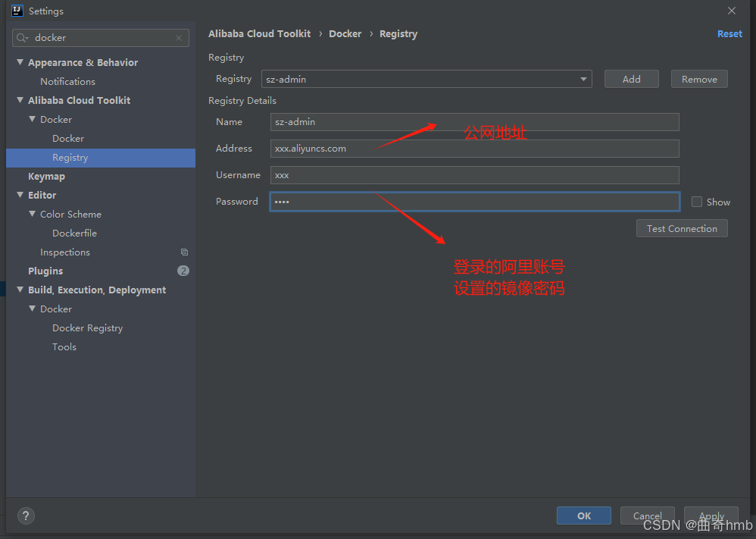Image resolution: width=756 pixels, height=539 pixels.
Task: Click the search magnifier icon in settings
Action: tap(22, 38)
